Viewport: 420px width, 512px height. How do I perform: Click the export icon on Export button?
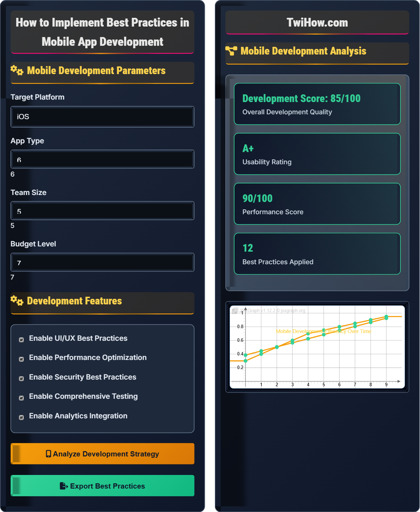click(x=64, y=486)
